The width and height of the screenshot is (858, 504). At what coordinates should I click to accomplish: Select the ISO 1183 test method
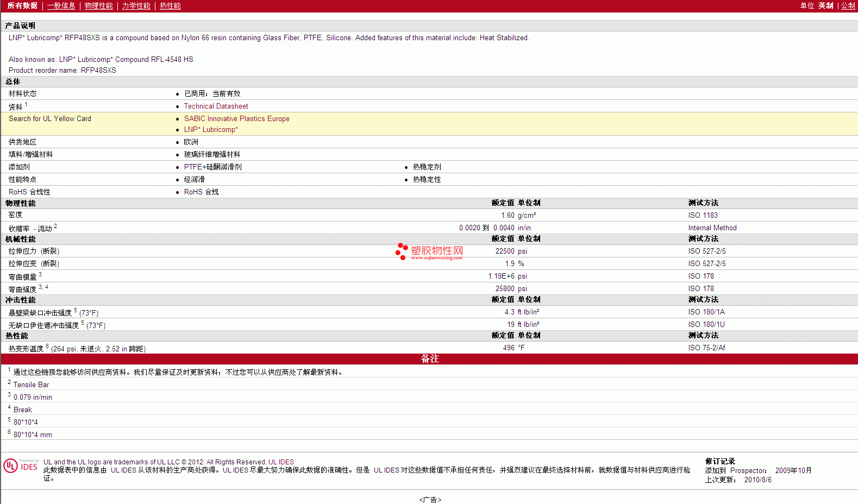coord(703,216)
